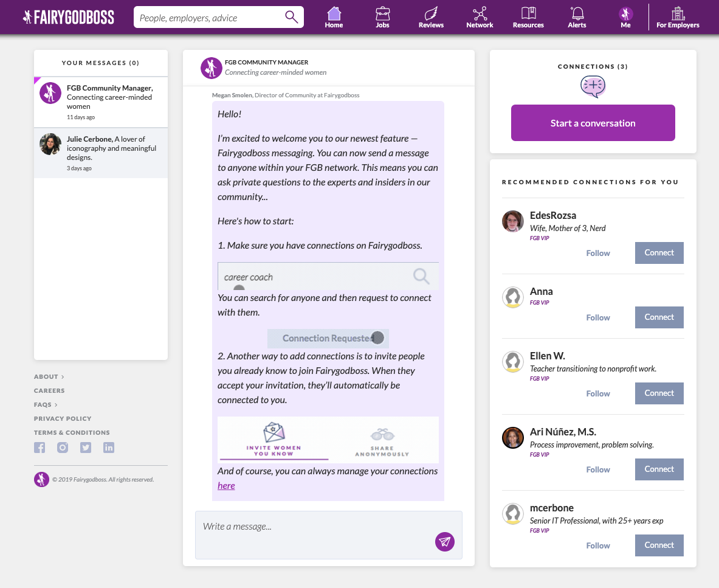Connect with Ellen W.
Screen dimensions: 719x588
(659, 393)
